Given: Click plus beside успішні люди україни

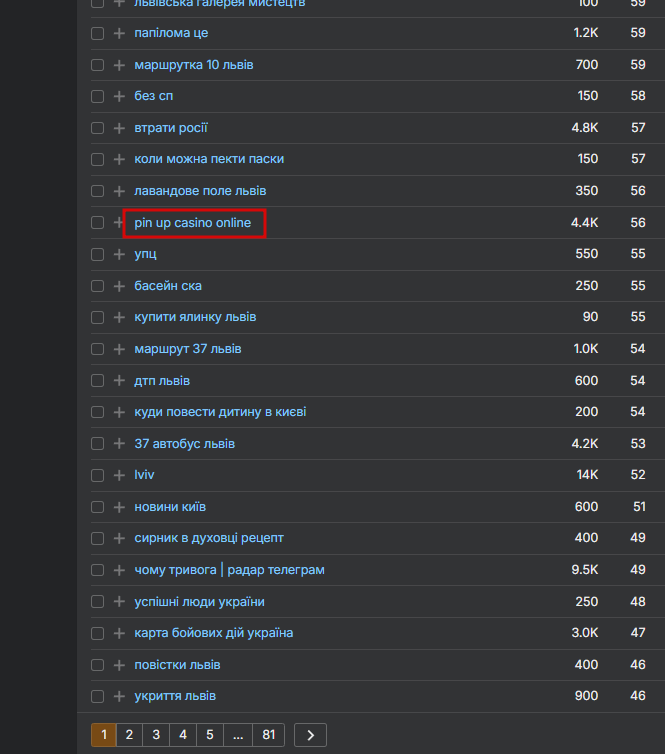Looking at the screenshot, I should coord(119,602).
